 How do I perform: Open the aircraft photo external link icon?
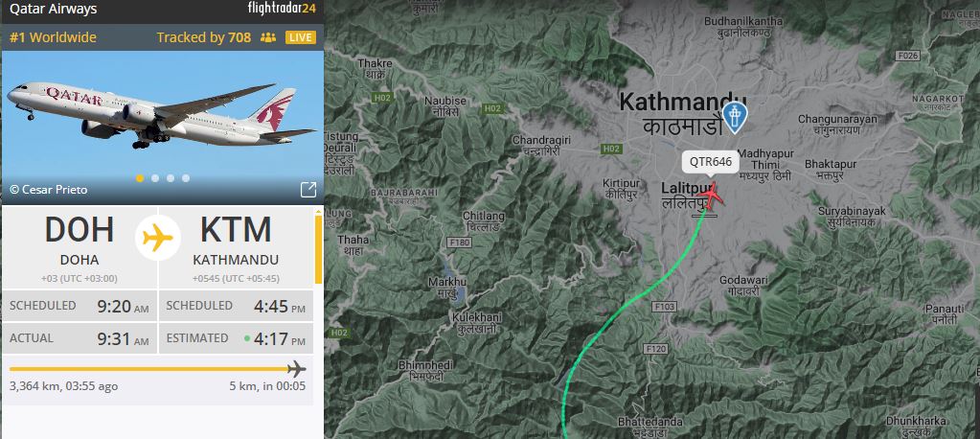tap(308, 190)
